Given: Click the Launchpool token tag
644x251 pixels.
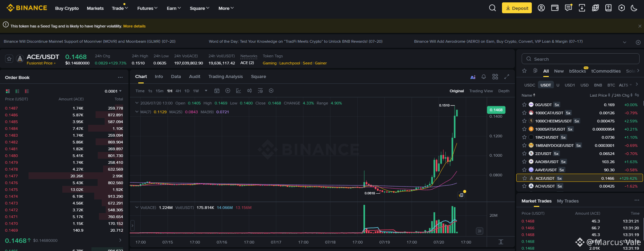Looking at the screenshot, I should (289, 63).
